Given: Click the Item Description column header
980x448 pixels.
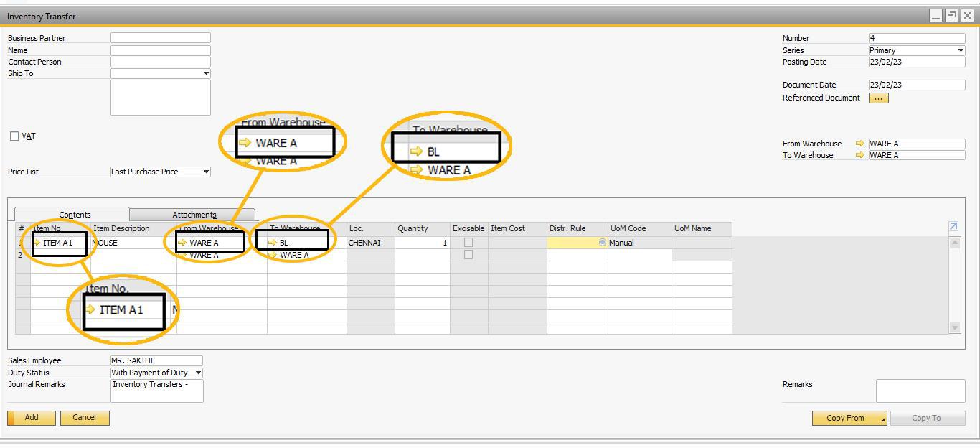Looking at the screenshot, I should tap(133, 229).
